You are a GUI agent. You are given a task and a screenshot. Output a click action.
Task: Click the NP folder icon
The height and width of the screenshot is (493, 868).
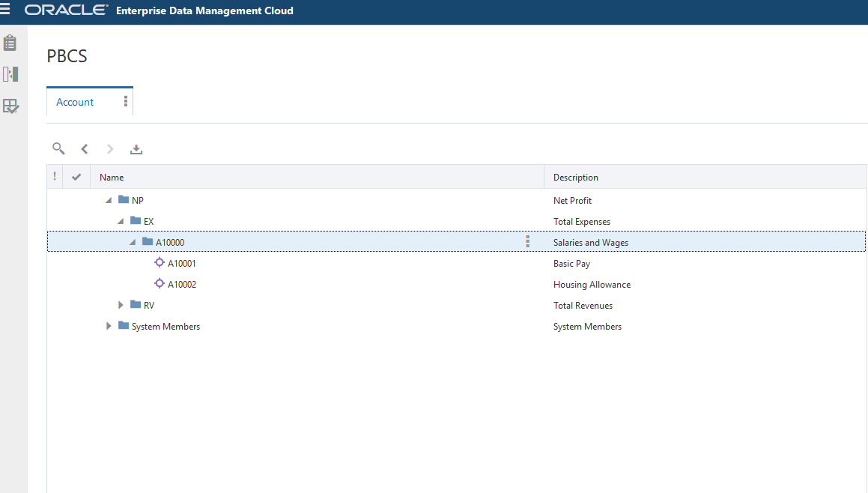(x=124, y=199)
